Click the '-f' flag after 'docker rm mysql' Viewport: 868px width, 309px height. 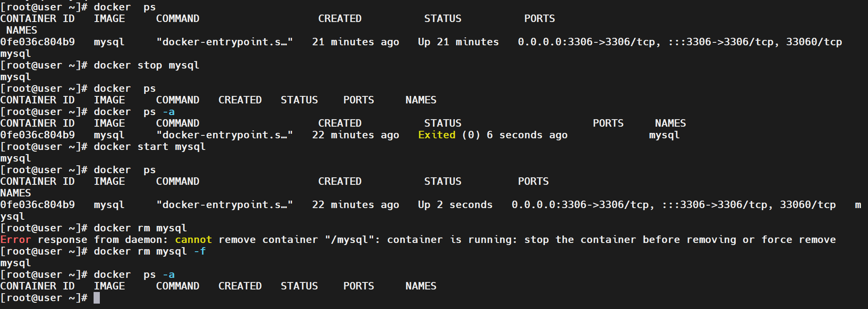point(200,251)
